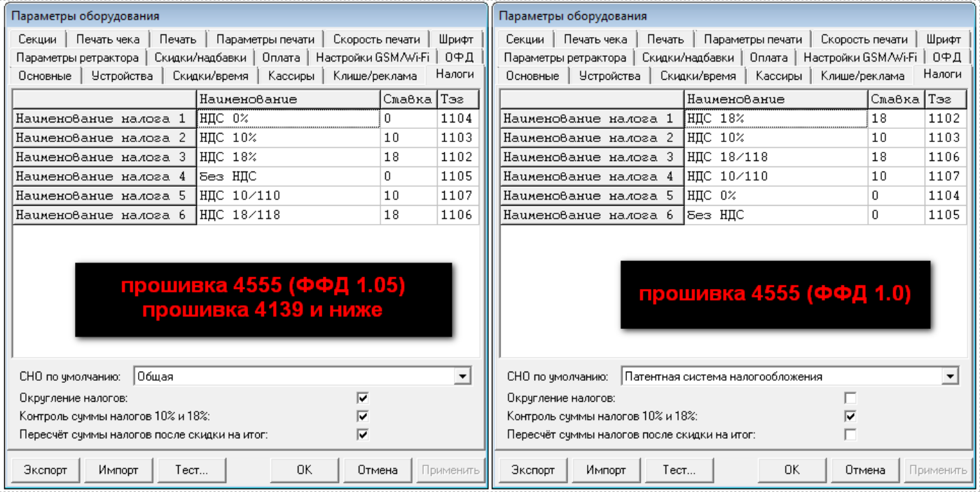Select 'НДС 18/118' name cell in left window

(x=289, y=215)
